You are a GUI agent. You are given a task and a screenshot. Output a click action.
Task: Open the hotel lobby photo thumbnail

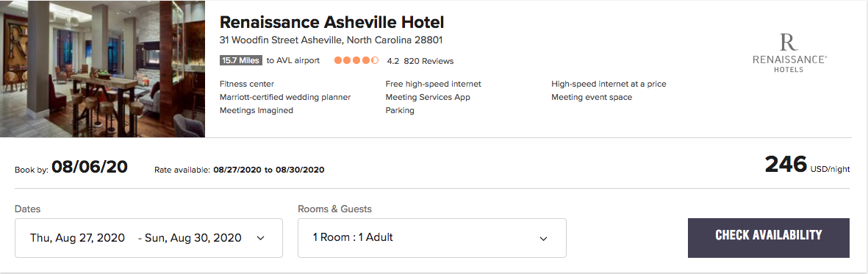(102, 69)
